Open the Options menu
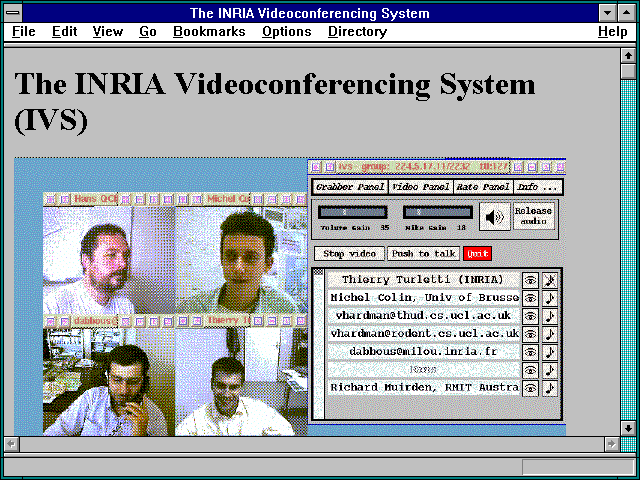 point(287,31)
